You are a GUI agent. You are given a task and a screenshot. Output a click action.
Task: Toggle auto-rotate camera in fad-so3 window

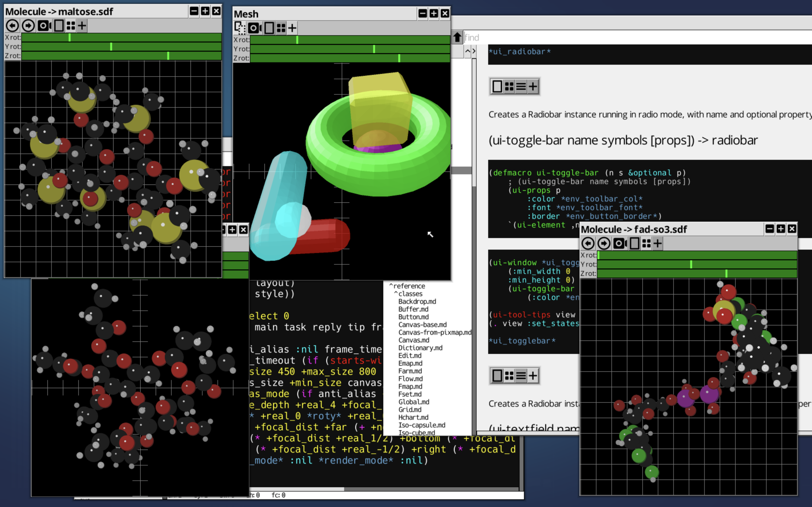click(620, 243)
